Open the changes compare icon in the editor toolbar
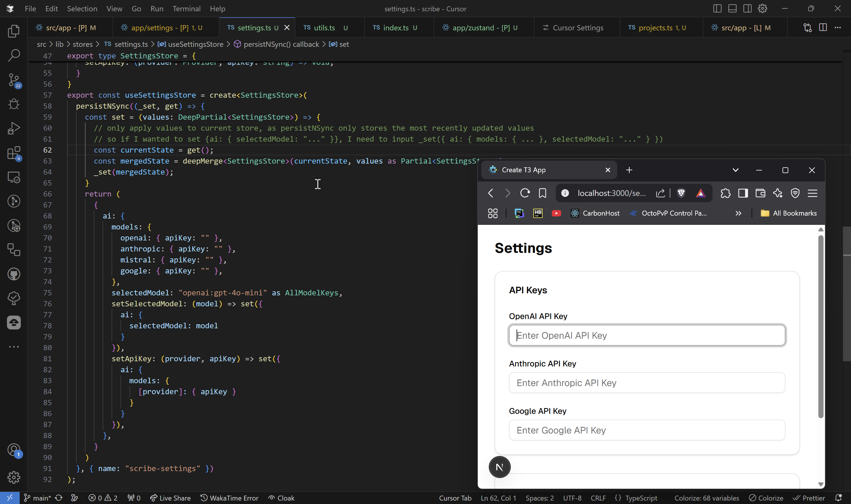851x504 pixels. [808, 27]
